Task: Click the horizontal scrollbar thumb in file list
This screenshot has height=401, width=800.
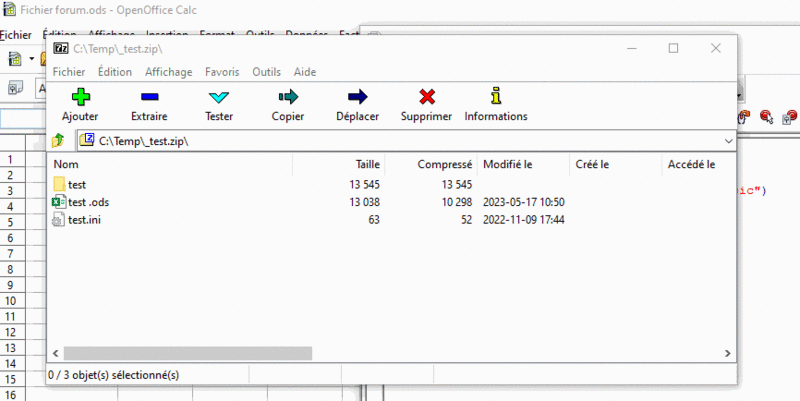Action: 187,353
